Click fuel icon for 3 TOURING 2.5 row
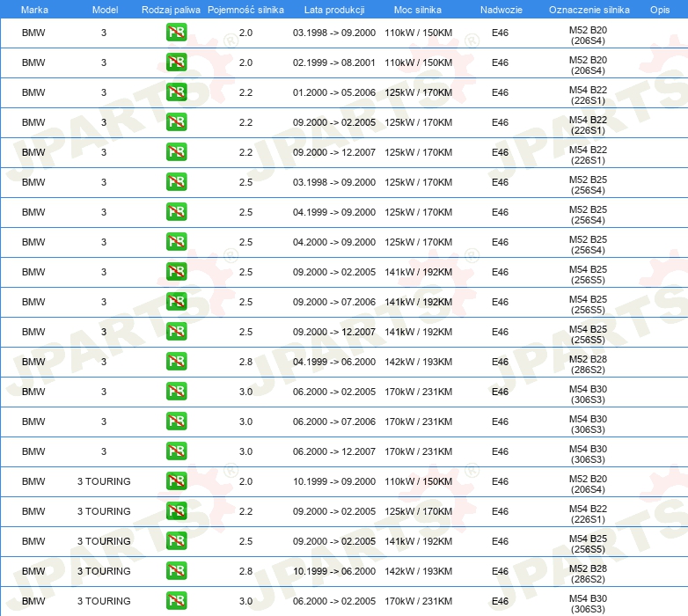The width and height of the screenshot is (688, 616). 176,541
